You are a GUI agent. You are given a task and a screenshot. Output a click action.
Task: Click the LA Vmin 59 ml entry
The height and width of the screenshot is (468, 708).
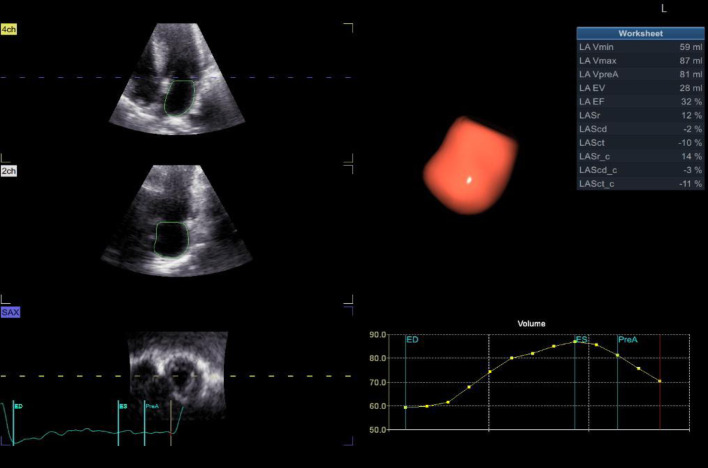coord(639,46)
